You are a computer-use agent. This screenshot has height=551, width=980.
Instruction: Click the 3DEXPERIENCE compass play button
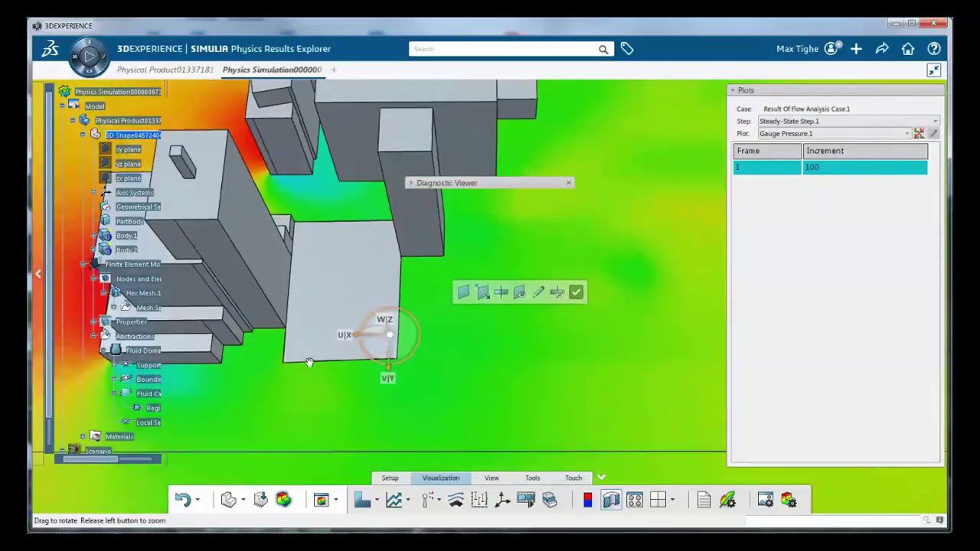[x=89, y=55]
